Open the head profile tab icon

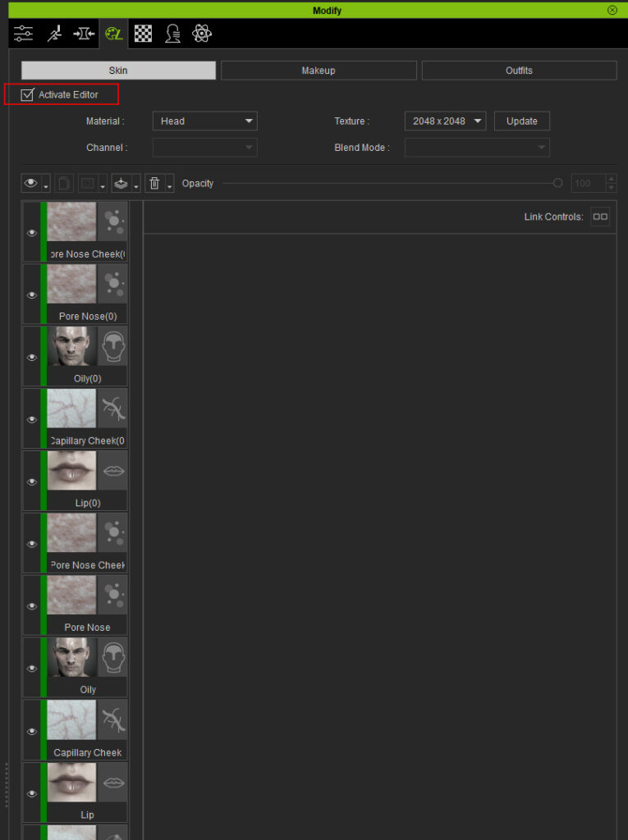pos(172,34)
